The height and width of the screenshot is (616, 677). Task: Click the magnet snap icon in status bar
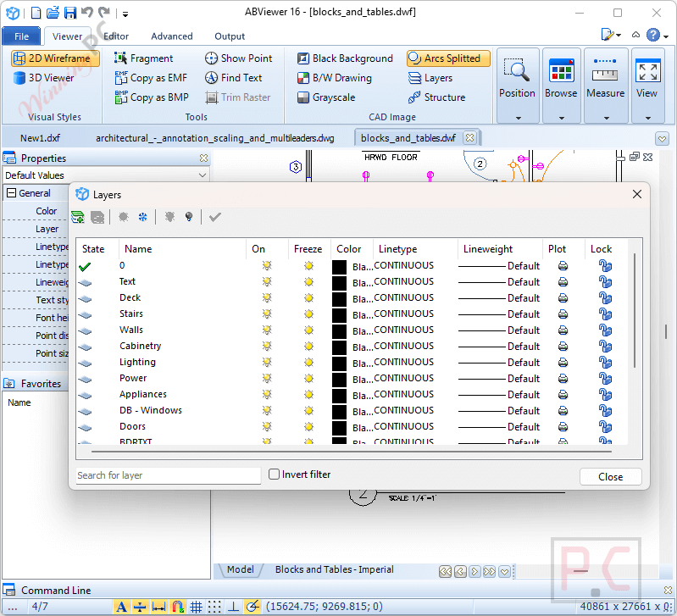(177, 607)
